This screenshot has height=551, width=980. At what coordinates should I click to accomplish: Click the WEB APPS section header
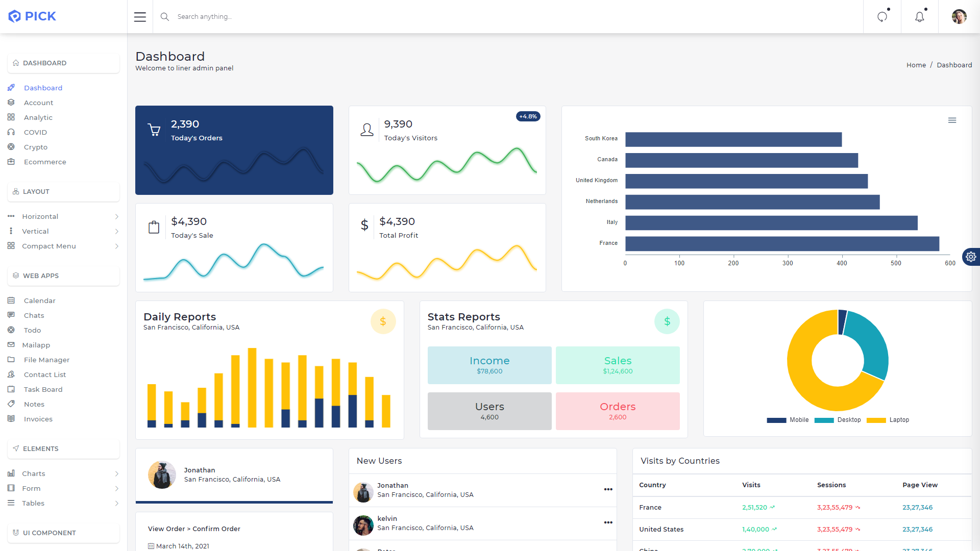tap(63, 276)
